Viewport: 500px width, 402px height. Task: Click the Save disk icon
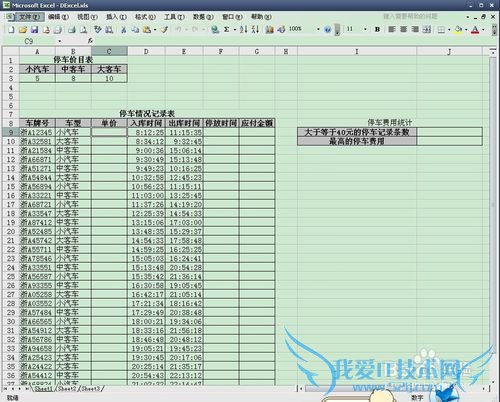click(34, 30)
